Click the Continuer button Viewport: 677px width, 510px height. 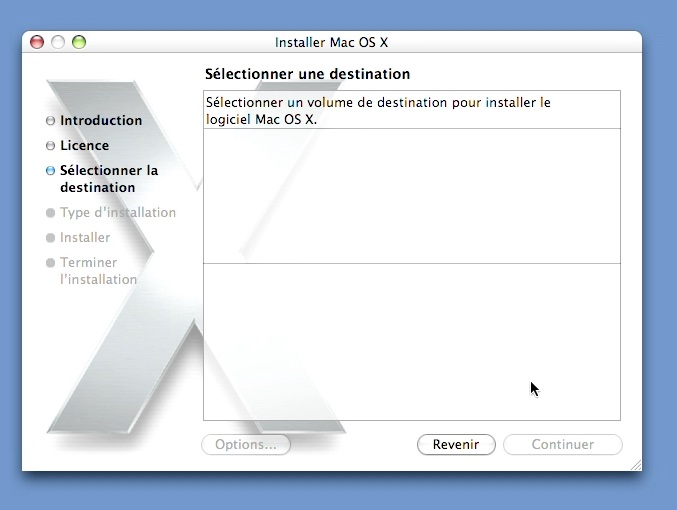click(563, 444)
